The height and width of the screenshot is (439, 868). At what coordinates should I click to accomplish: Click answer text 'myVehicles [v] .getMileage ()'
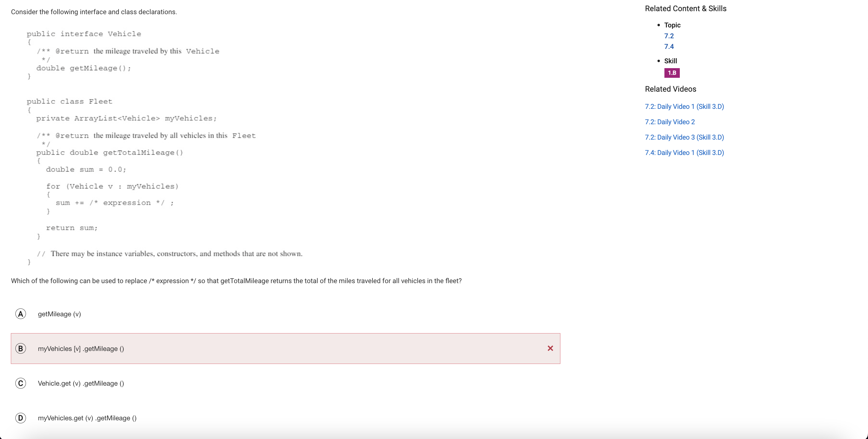pos(81,349)
